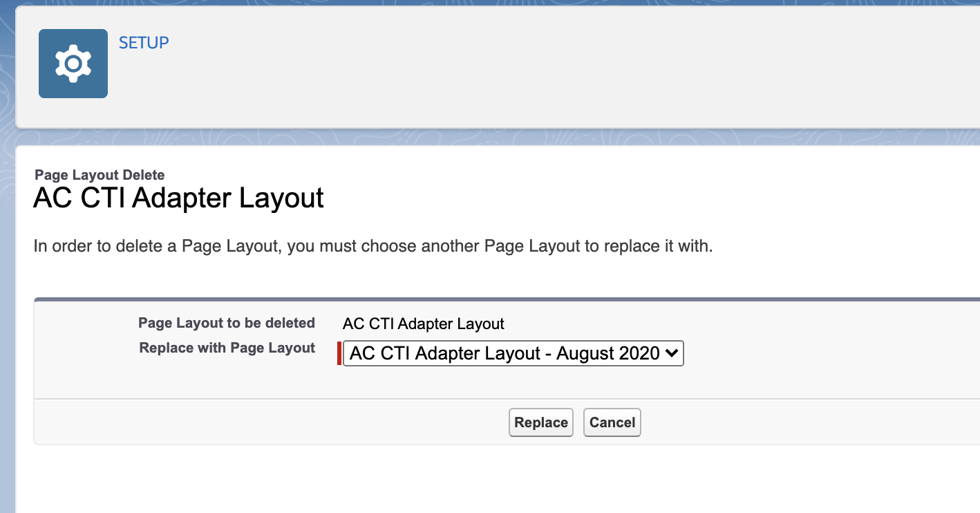980x513 pixels.
Task: Click the AC CTI Adapter Layout value text
Action: (x=424, y=324)
